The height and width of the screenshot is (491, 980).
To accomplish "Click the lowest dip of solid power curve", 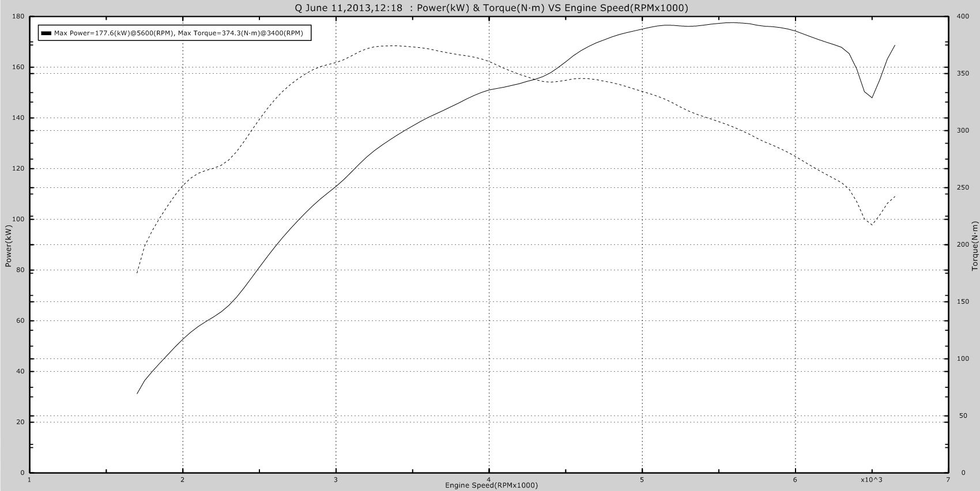I will tap(872, 97).
